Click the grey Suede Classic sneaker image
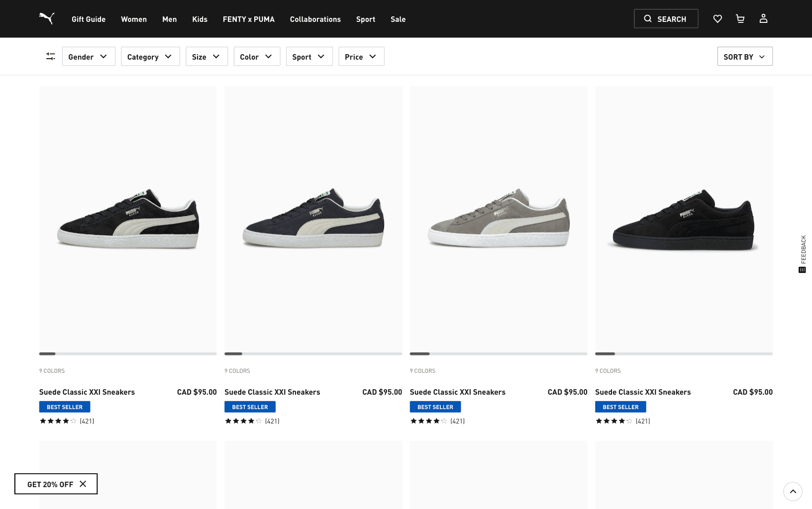Viewport: 812px width, 509px height. click(x=499, y=219)
